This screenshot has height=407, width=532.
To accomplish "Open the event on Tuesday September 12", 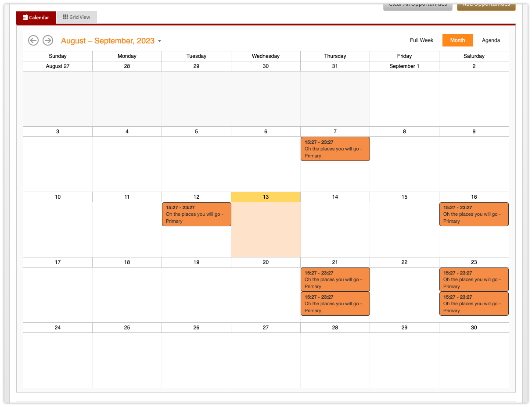I will point(197,214).
